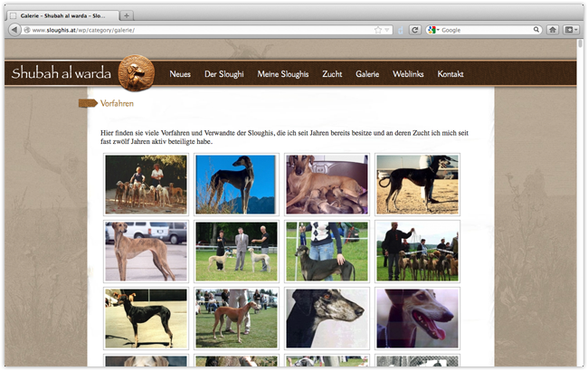Open thumbnail of black-tan dog standing profile

point(146,319)
